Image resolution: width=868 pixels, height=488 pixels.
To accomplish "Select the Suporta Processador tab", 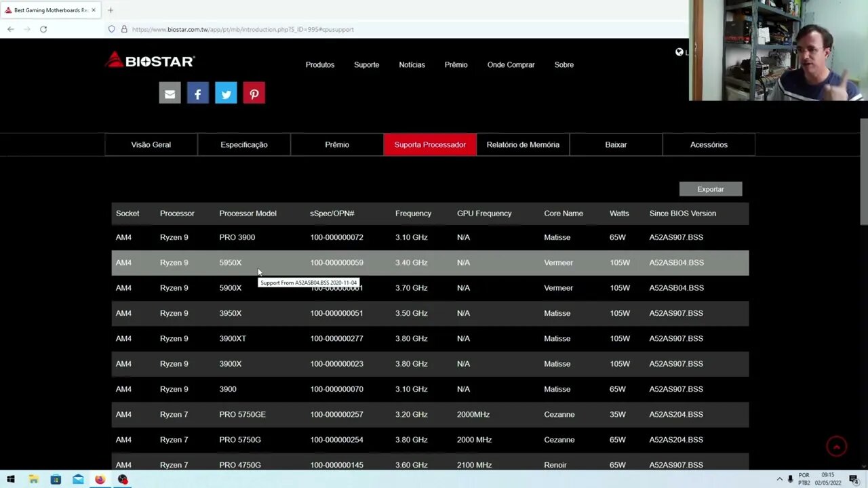I will tap(430, 144).
